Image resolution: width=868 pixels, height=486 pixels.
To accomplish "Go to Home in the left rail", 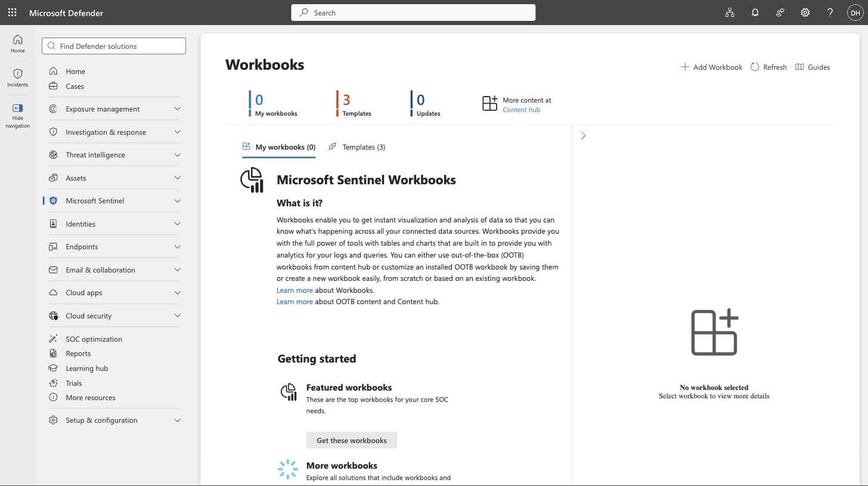I will coord(17,44).
